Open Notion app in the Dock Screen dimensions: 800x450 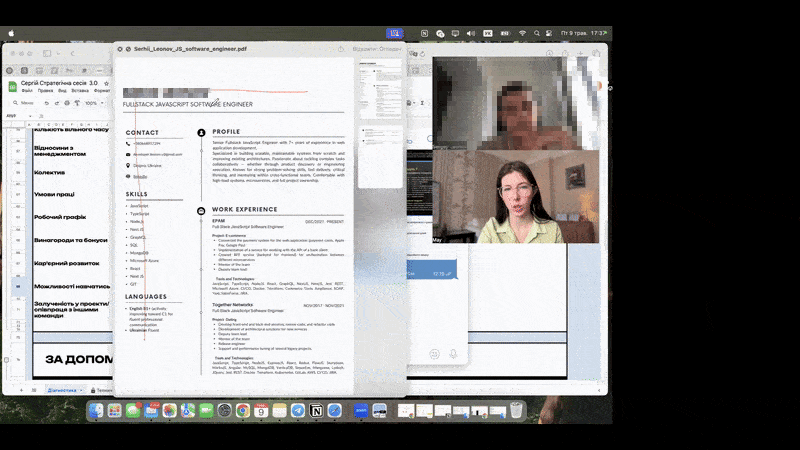[316, 411]
